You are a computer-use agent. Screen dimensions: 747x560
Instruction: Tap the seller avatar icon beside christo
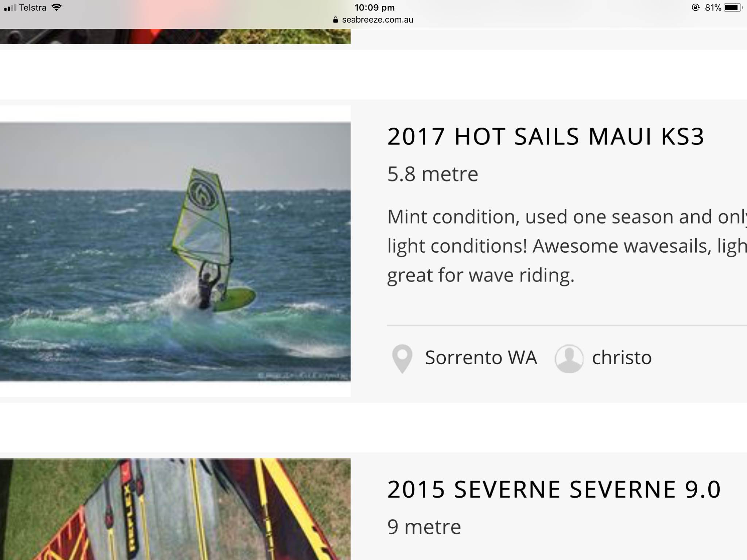click(569, 358)
